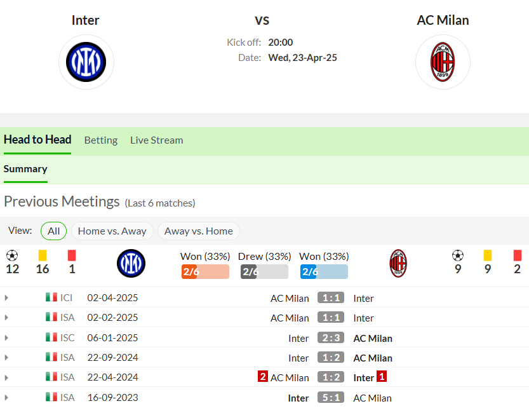Select Away vs. Home view filter

[x=199, y=231]
